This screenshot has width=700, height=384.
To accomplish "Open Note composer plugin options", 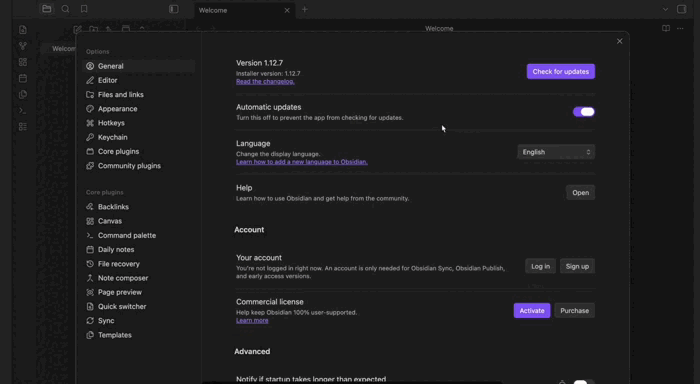I will coord(138,278).
